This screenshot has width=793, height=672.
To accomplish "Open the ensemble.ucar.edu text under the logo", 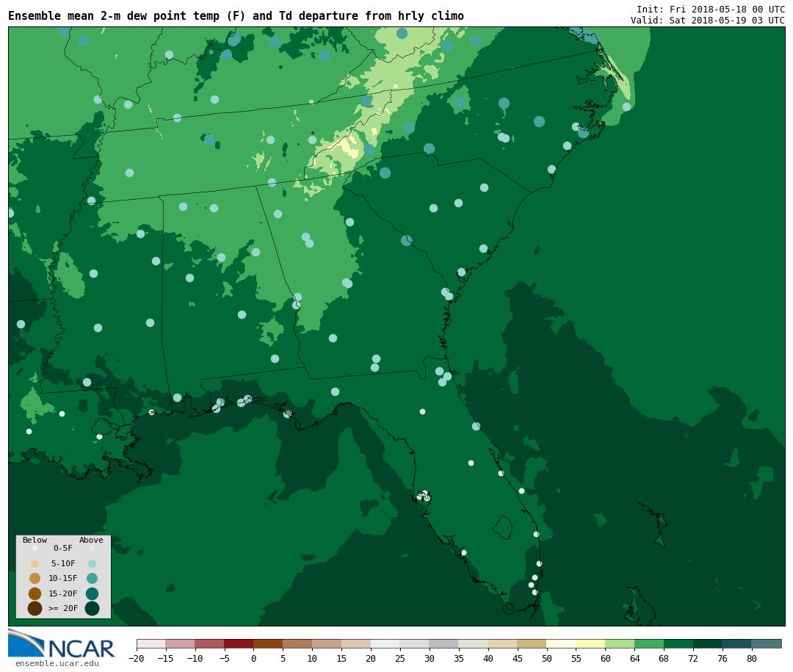I will coord(57,663).
